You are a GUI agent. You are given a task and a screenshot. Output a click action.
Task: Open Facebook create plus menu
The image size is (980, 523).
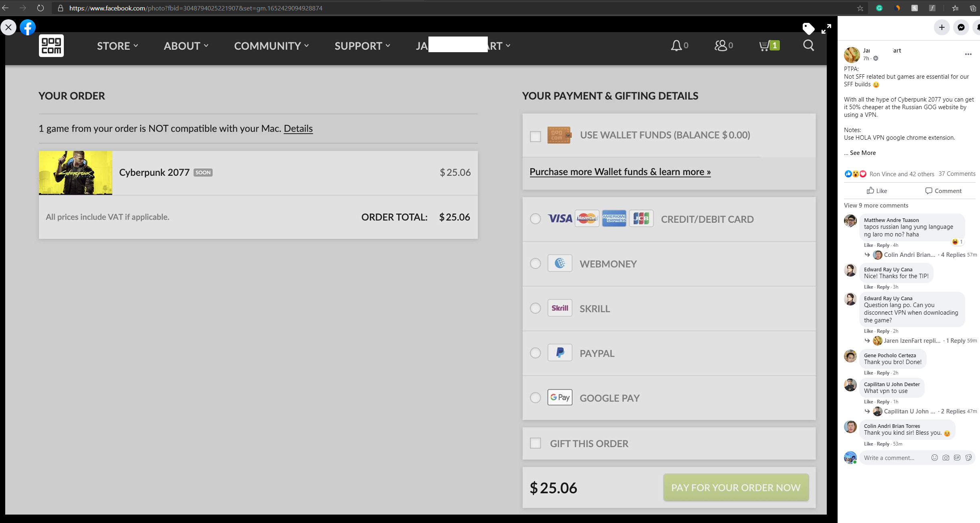941,27
